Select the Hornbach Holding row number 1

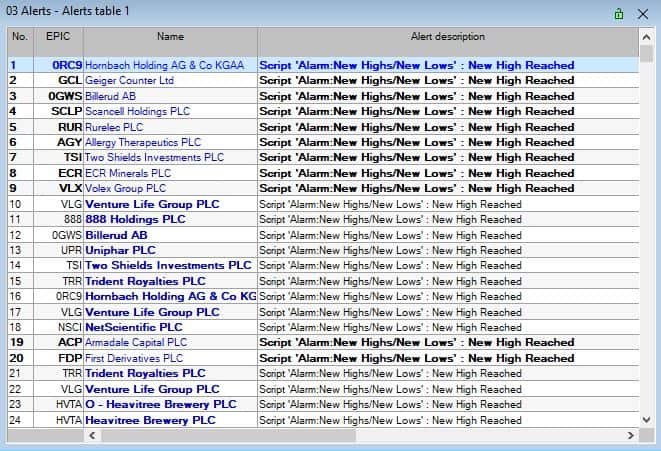pos(15,65)
